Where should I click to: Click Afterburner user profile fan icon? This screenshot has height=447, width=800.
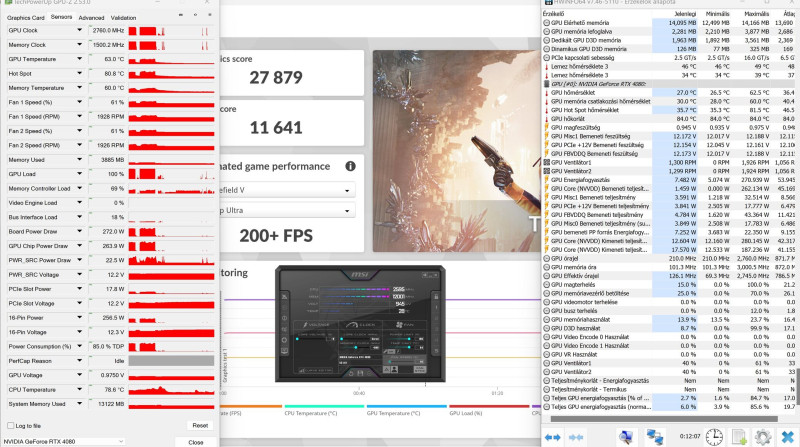tap(394, 369)
